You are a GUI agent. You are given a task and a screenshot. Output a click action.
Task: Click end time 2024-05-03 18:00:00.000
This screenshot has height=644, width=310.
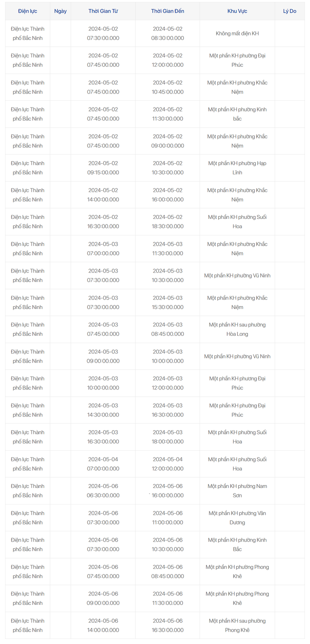pos(168,437)
